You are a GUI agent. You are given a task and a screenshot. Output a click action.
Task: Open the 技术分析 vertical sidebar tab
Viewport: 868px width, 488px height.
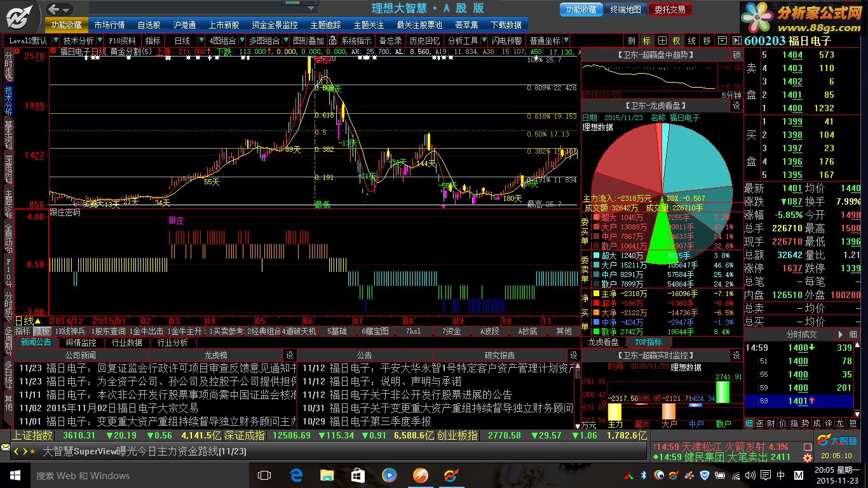pos(8,100)
